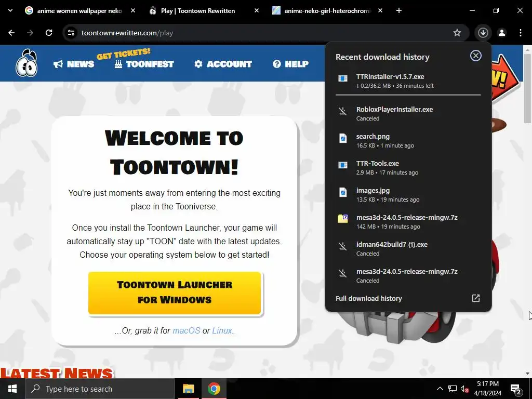Open TTRInstaller-v1.5.7.exe download entry name

click(390, 77)
